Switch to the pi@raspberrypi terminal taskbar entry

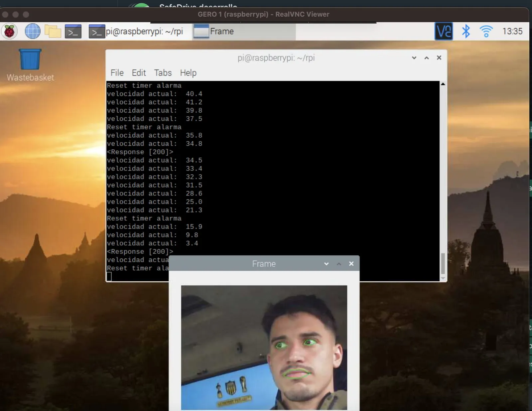click(x=136, y=32)
